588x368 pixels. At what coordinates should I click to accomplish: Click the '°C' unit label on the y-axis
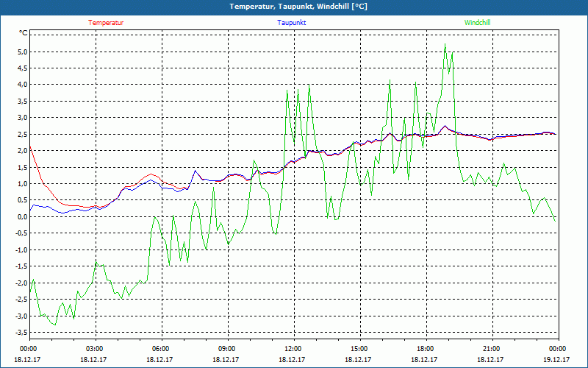[24, 33]
